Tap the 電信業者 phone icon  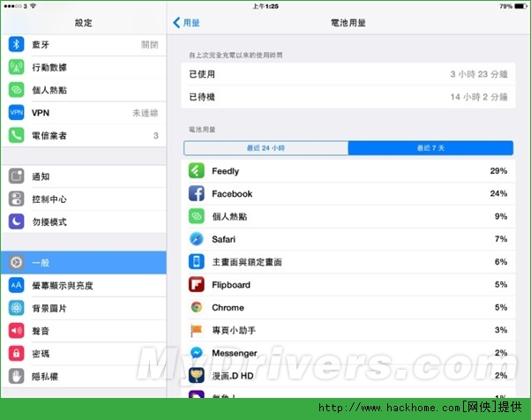[x=16, y=136]
